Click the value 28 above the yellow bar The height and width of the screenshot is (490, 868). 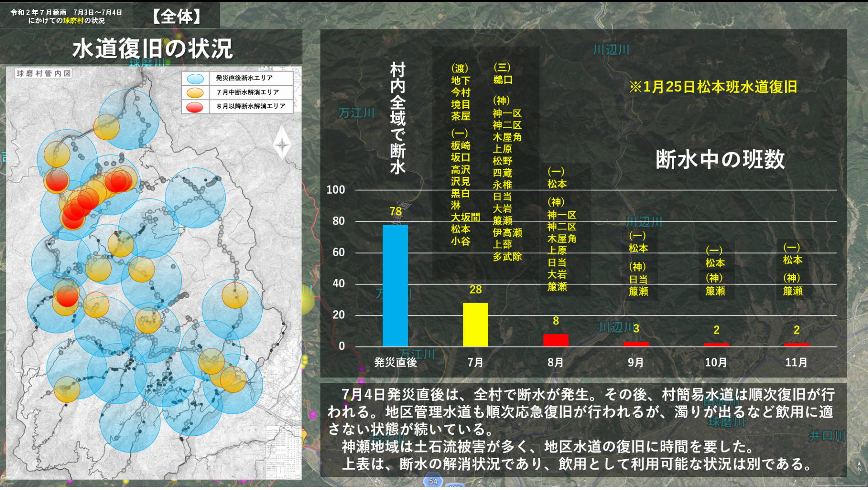(x=476, y=290)
